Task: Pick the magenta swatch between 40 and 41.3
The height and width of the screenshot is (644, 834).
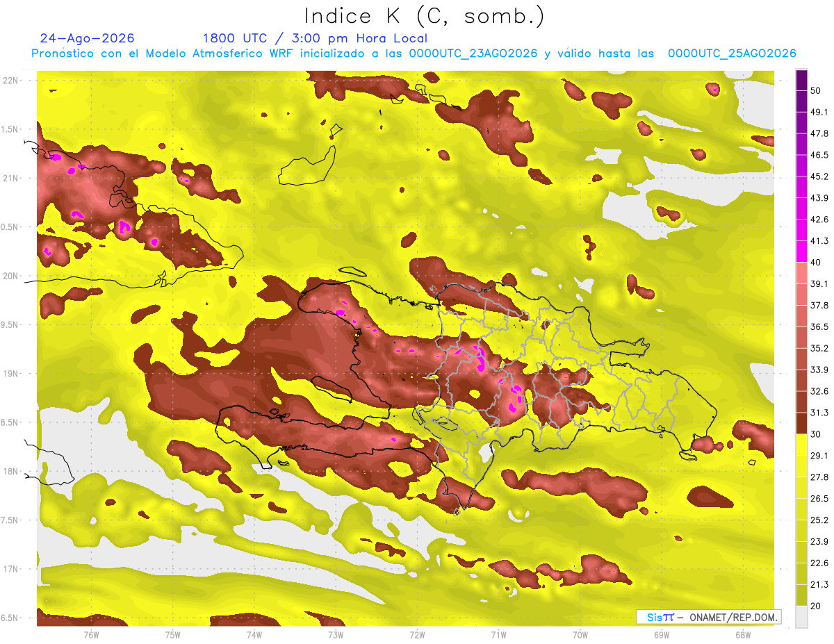Action: tap(801, 251)
